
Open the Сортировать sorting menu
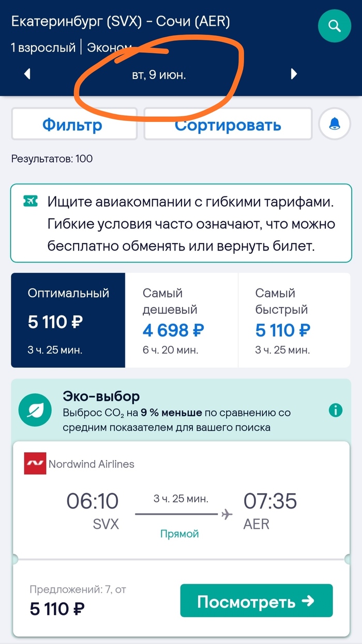(x=228, y=124)
